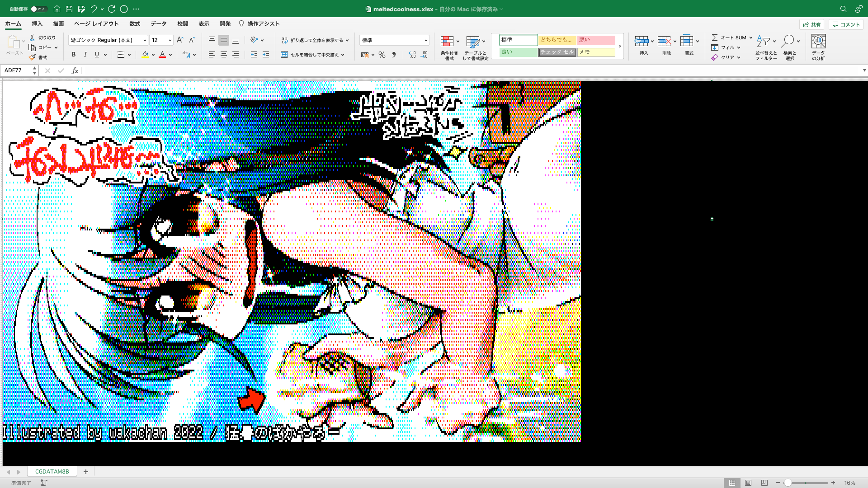868x488 pixels.
Task: Expand fill color dropdown arrow
Action: [x=153, y=55]
